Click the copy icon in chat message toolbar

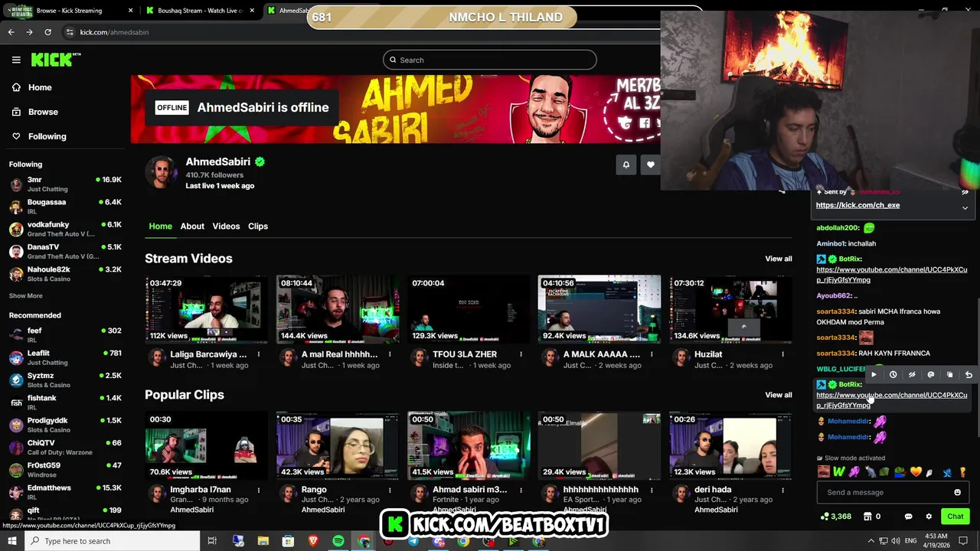tap(949, 375)
